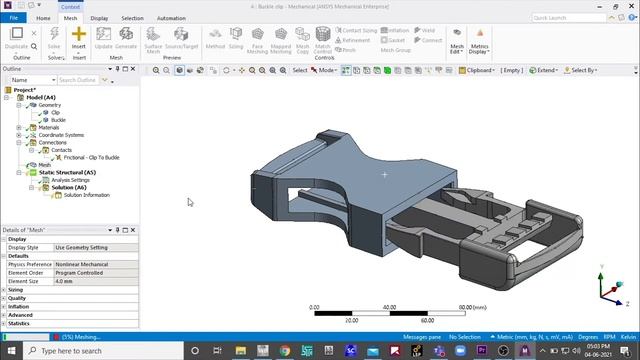This screenshot has height=360, width=640.
Task: Click the Update mesh icon
Action: pos(103,34)
